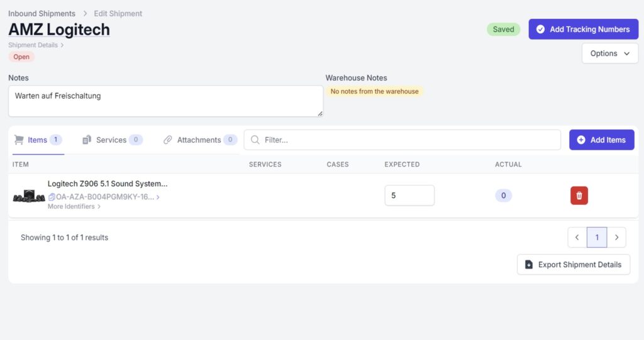This screenshot has width=644, height=340.
Task: Click 'No notes from the warehouse' text
Action: [x=375, y=92]
